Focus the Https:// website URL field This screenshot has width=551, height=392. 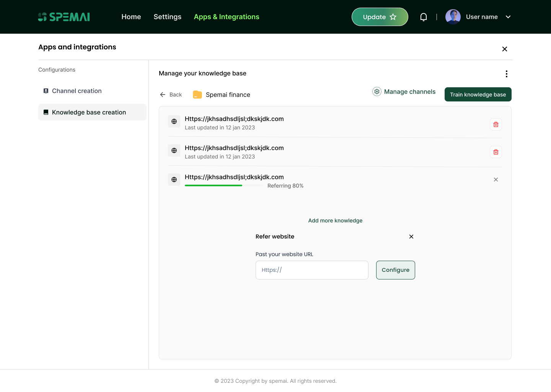click(312, 270)
